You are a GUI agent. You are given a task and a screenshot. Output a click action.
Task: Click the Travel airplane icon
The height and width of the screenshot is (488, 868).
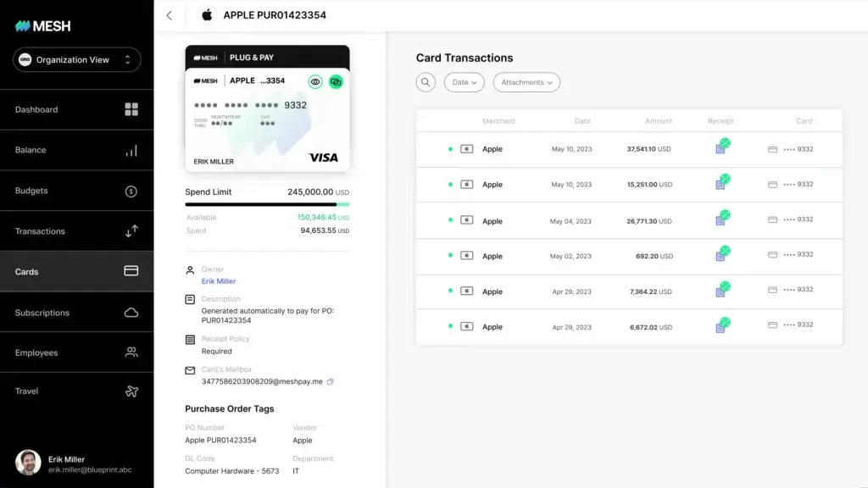coord(131,391)
